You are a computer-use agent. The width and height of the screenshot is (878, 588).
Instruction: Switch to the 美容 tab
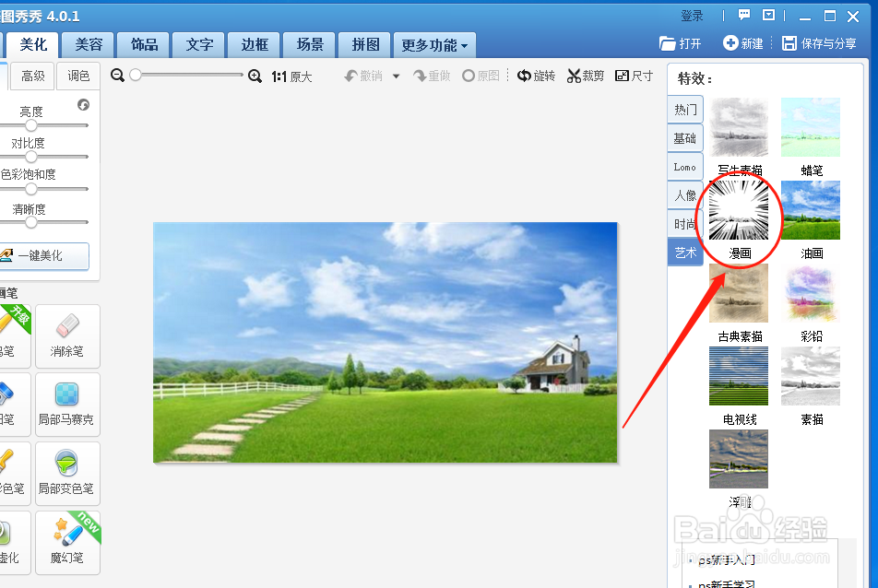tap(89, 45)
